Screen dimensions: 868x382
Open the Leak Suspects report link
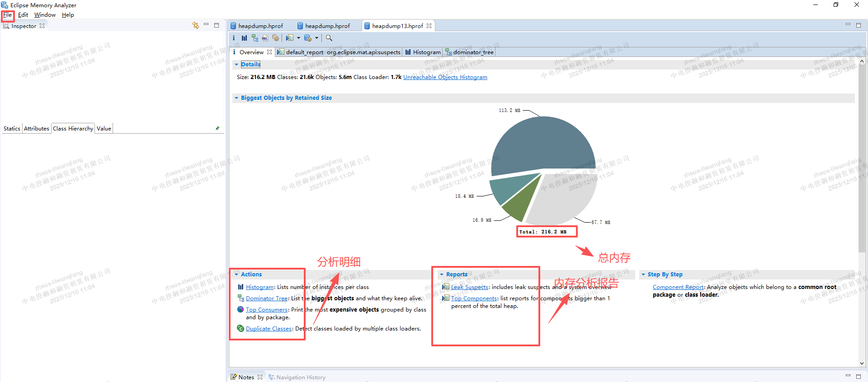coord(470,287)
